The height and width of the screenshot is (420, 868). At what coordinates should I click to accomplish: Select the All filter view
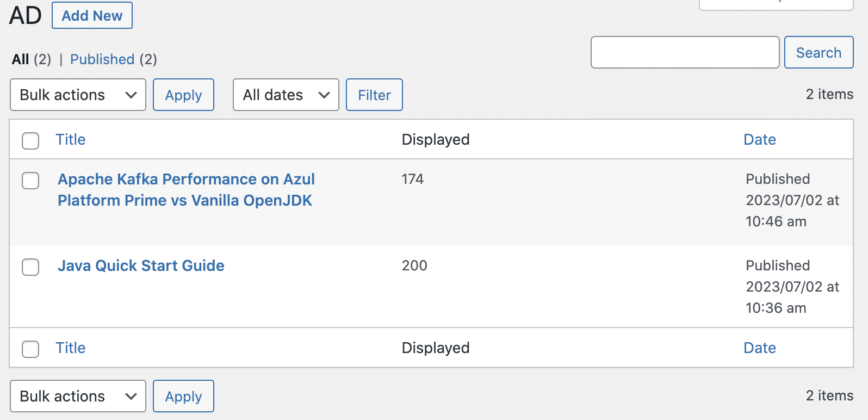[x=21, y=59]
